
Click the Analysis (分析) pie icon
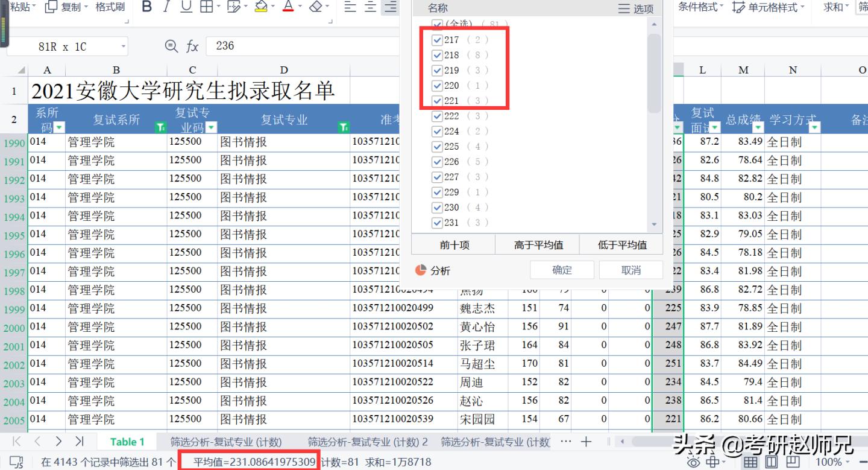coord(421,270)
